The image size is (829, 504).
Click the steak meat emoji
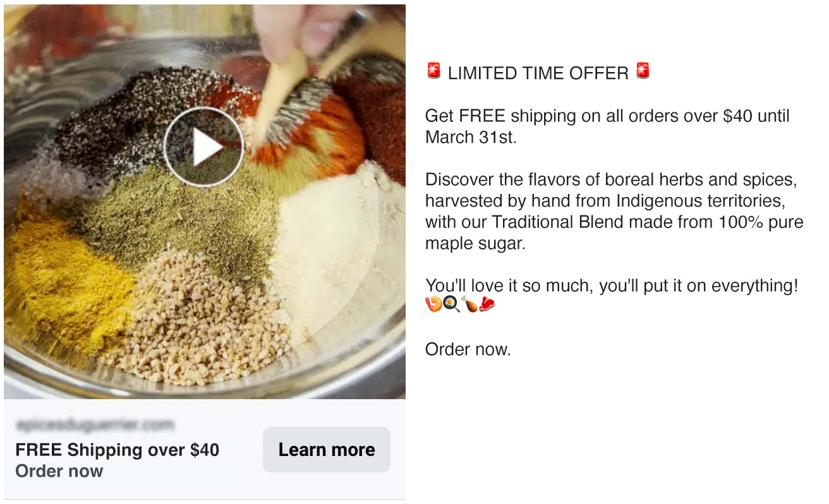pyautogui.click(x=487, y=304)
